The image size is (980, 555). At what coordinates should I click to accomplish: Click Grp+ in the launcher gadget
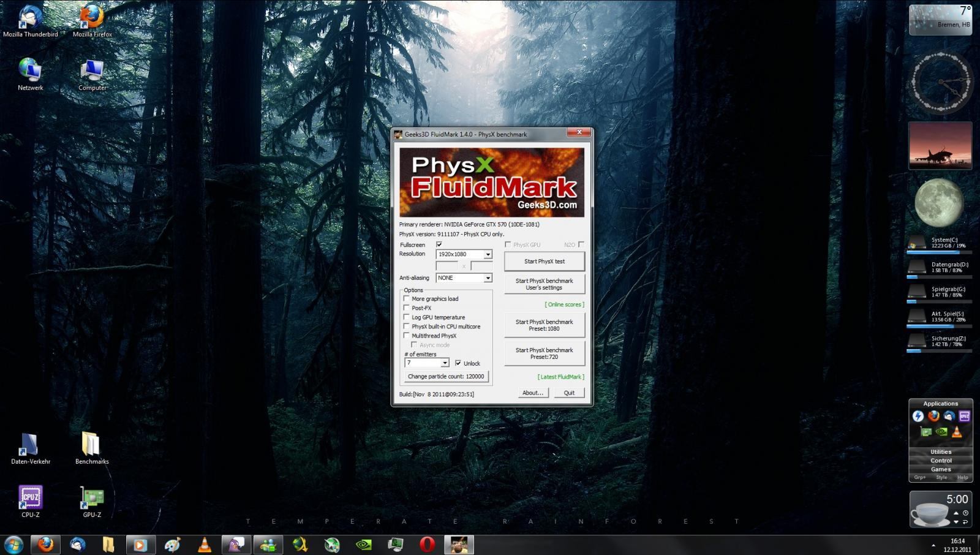[x=920, y=478]
